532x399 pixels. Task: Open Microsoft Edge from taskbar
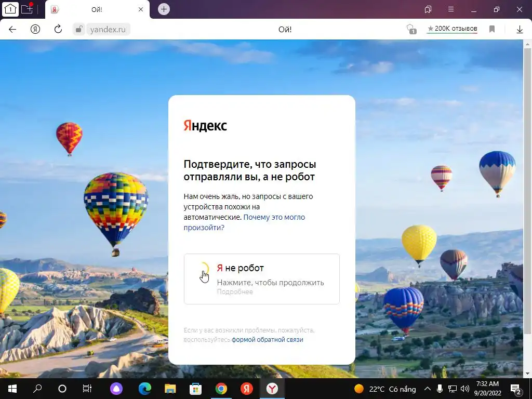145,389
